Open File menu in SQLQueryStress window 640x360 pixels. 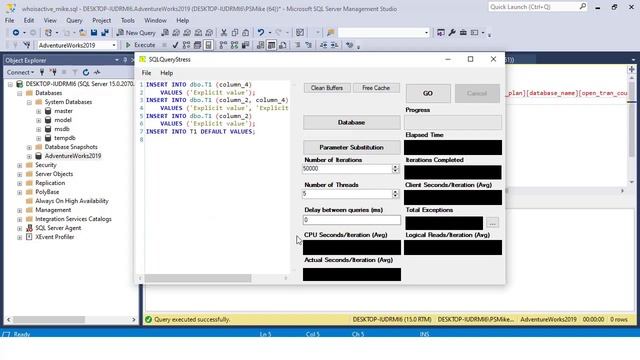(x=146, y=73)
